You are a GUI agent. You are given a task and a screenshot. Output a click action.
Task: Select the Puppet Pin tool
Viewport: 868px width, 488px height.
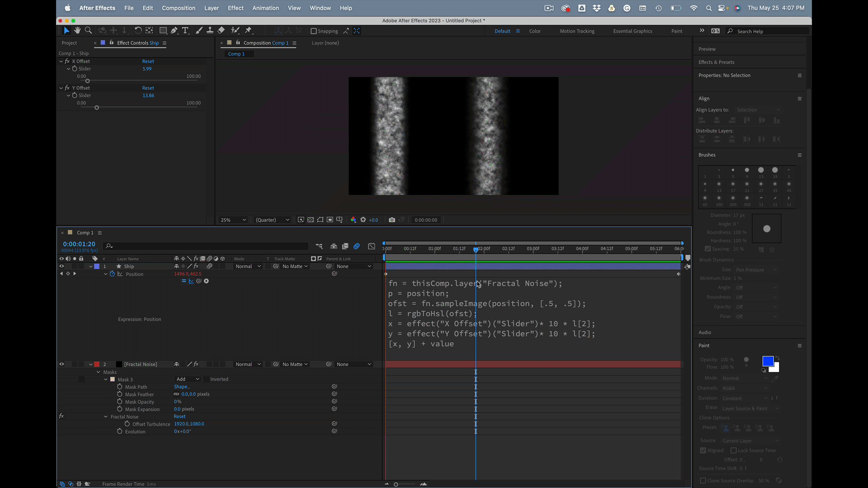pyautogui.click(x=248, y=30)
